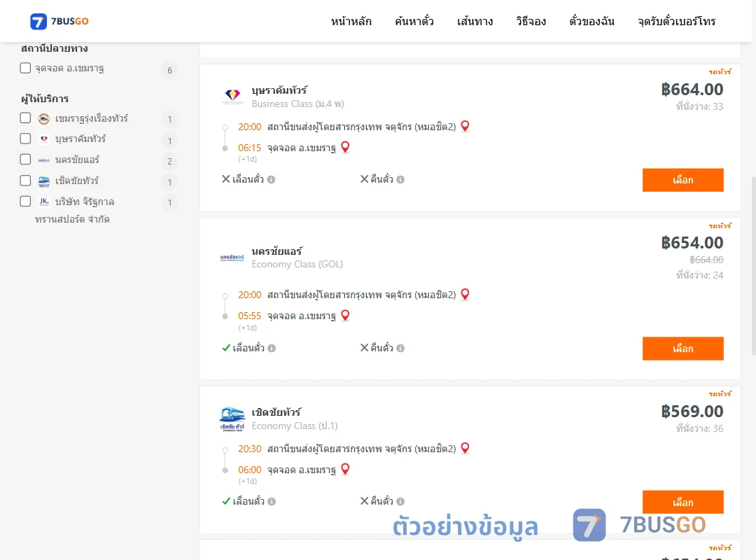Click the Economy Class (GOL) label
The image size is (756, 560).
click(297, 265)
